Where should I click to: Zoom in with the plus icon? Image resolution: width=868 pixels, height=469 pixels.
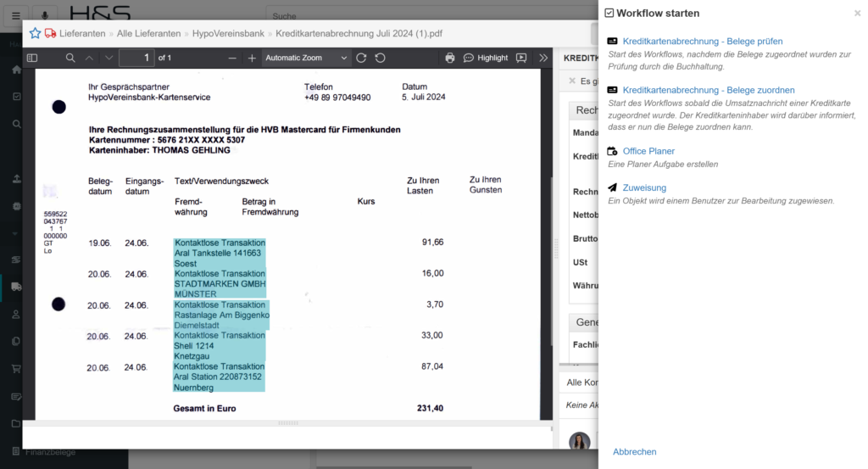252,58
